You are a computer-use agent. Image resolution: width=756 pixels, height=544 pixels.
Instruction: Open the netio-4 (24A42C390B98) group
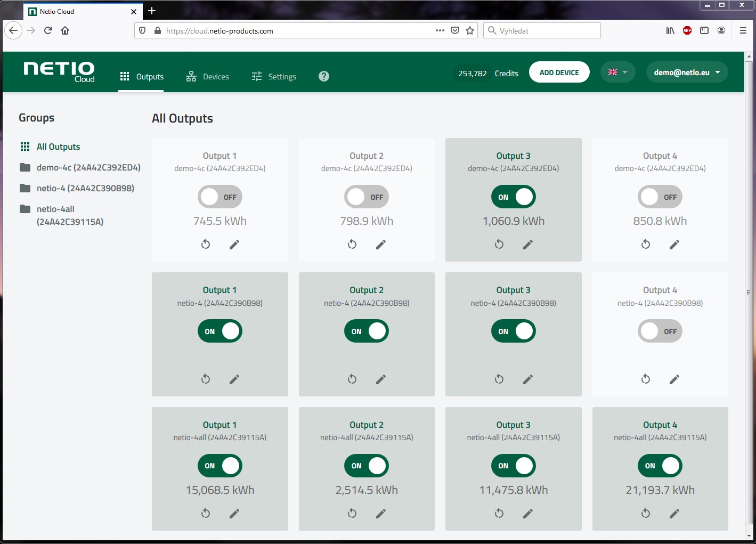pyautogui.click(x=77, y=188)
